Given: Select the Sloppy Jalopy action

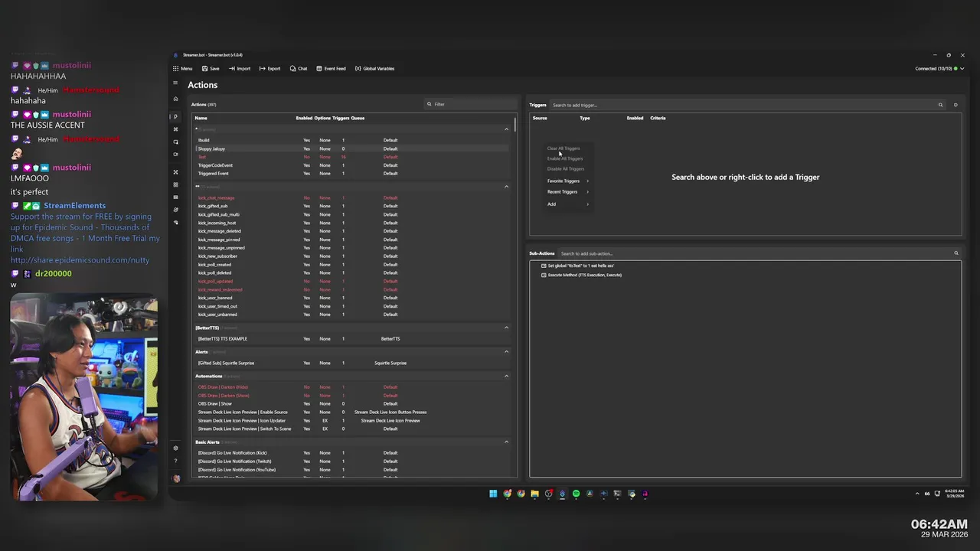Looking at the screenshot, I should (352, 148).
